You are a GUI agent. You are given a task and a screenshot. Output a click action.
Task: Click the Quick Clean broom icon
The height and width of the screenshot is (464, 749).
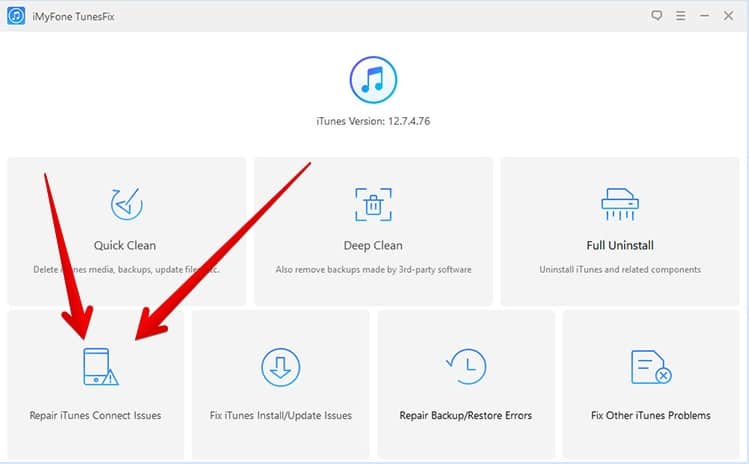[127, 204]
